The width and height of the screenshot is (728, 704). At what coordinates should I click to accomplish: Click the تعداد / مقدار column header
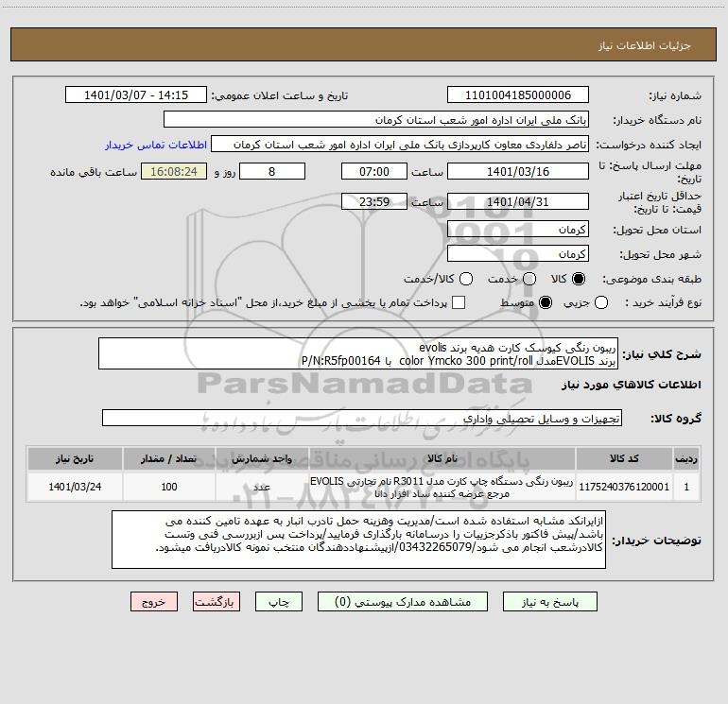(x=169, y=458)
